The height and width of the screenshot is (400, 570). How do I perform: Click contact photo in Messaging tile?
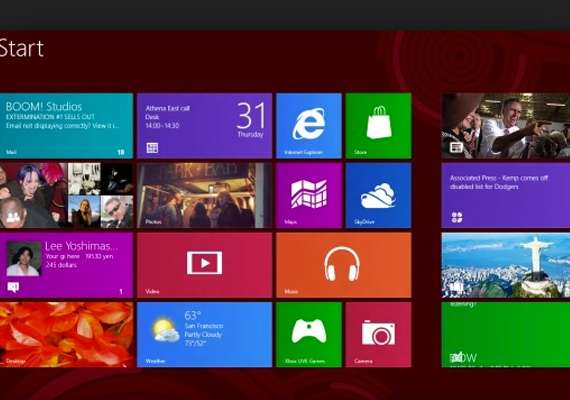click(24, 259)
